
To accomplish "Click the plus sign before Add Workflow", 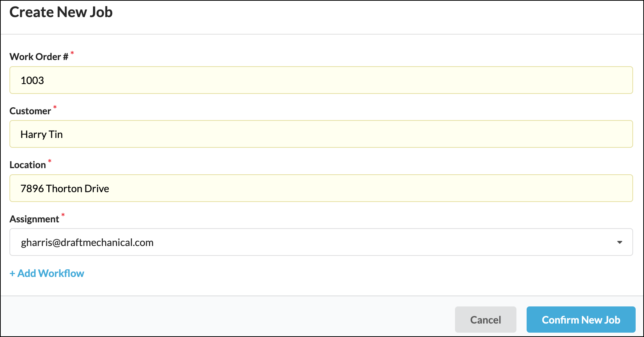I will pos(12,274).
